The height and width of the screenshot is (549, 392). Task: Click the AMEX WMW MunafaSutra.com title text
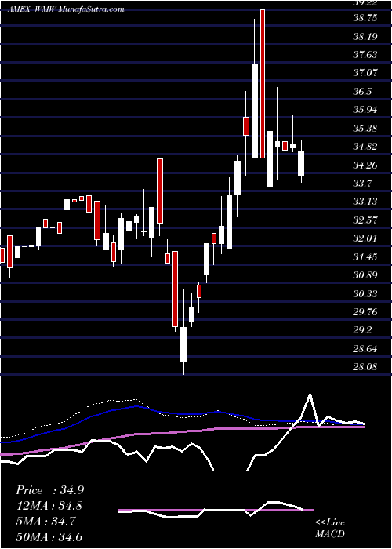tap(66, 9)
